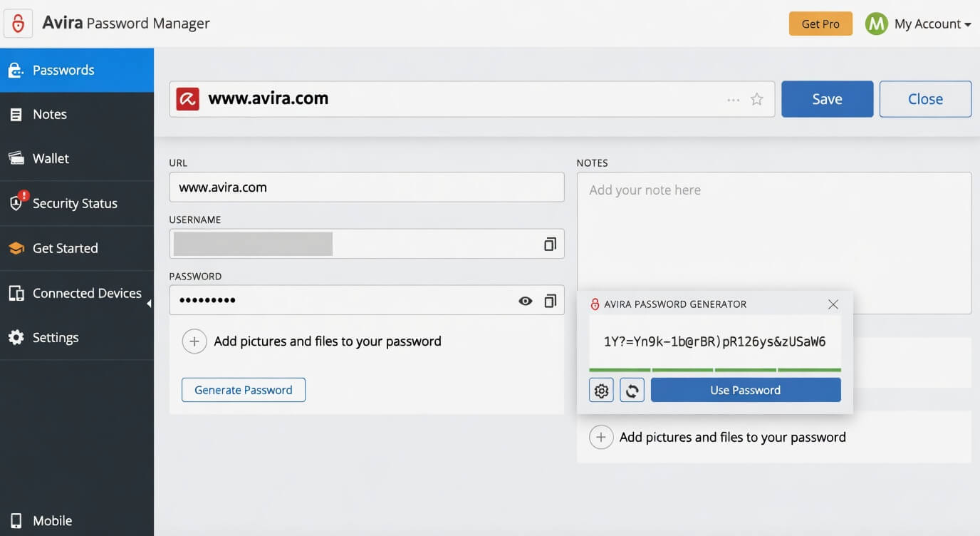Click the URL input field
The image size is (980, 536).
click(367, 187)
